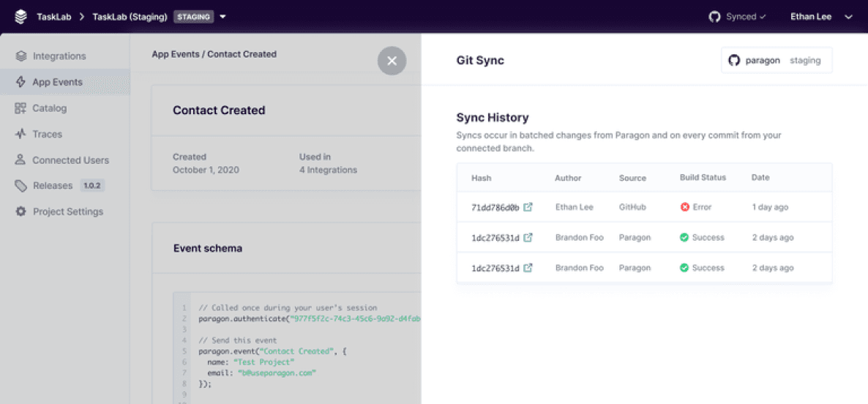
Task: Click the paragon staging repo button
Action: [x=777, y=60]
